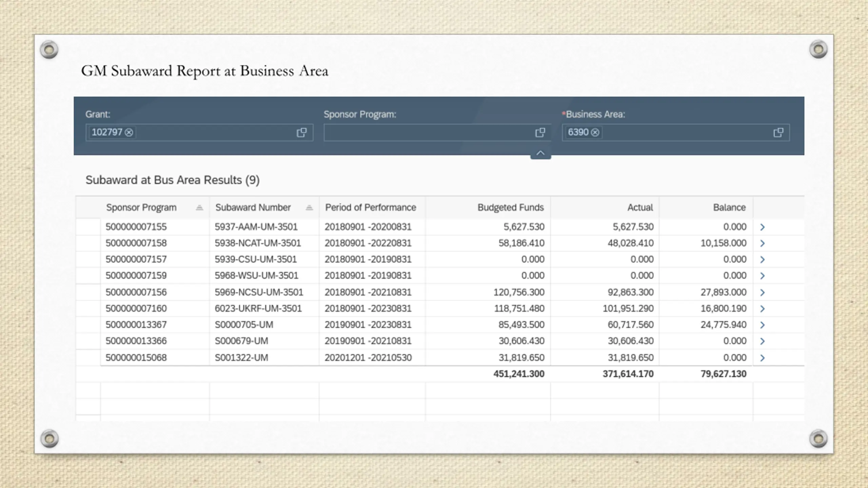Open details arrow for S001322-UM row
This screenshot has width=868, height=488.
point(762,358)
